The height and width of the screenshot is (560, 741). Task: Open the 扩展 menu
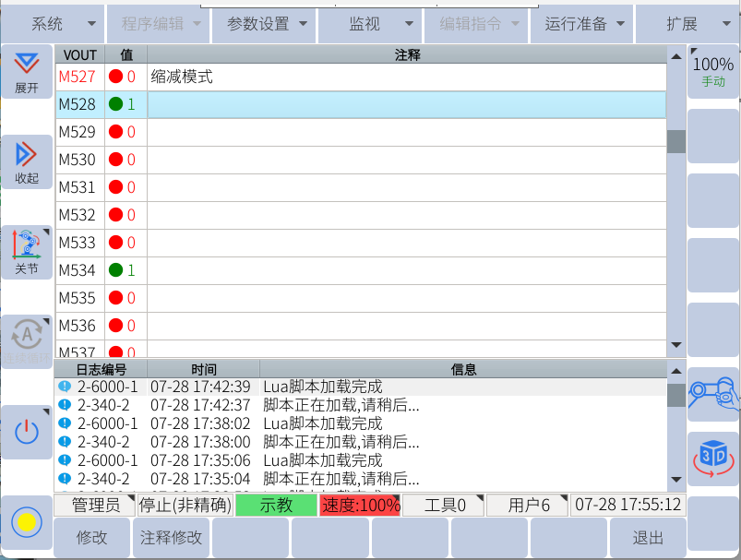point(687,24)
